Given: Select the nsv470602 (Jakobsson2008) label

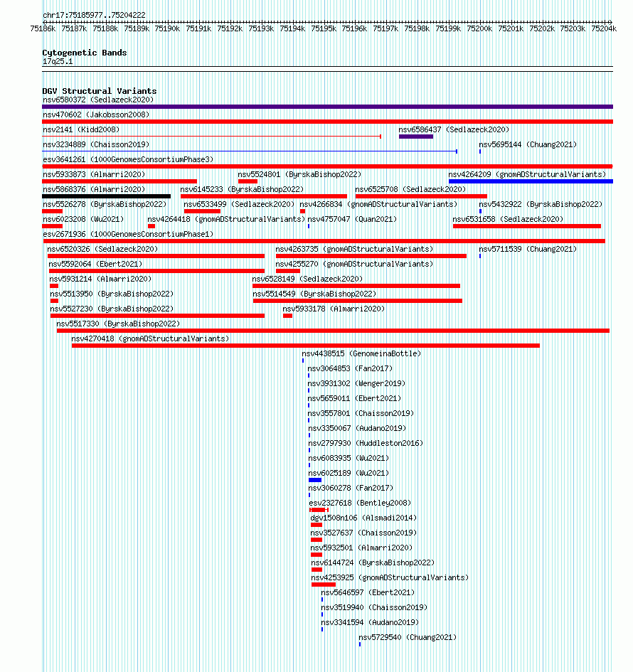Looking at the screenshot, I should pos(96,115).
